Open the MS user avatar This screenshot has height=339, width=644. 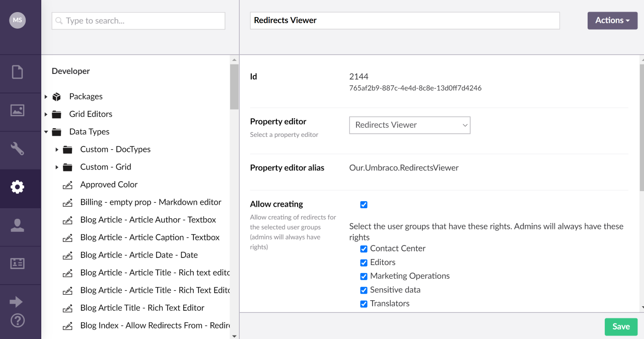(18, 20)
